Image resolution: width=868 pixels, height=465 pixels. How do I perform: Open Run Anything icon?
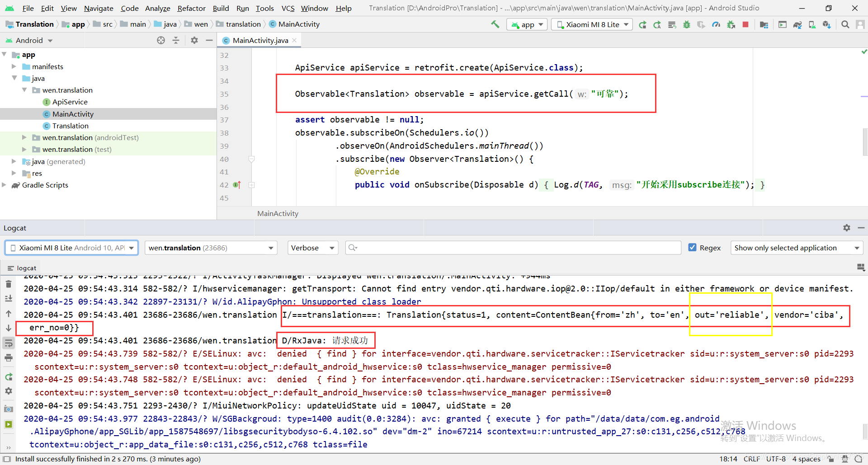click(x=783, y=25)
